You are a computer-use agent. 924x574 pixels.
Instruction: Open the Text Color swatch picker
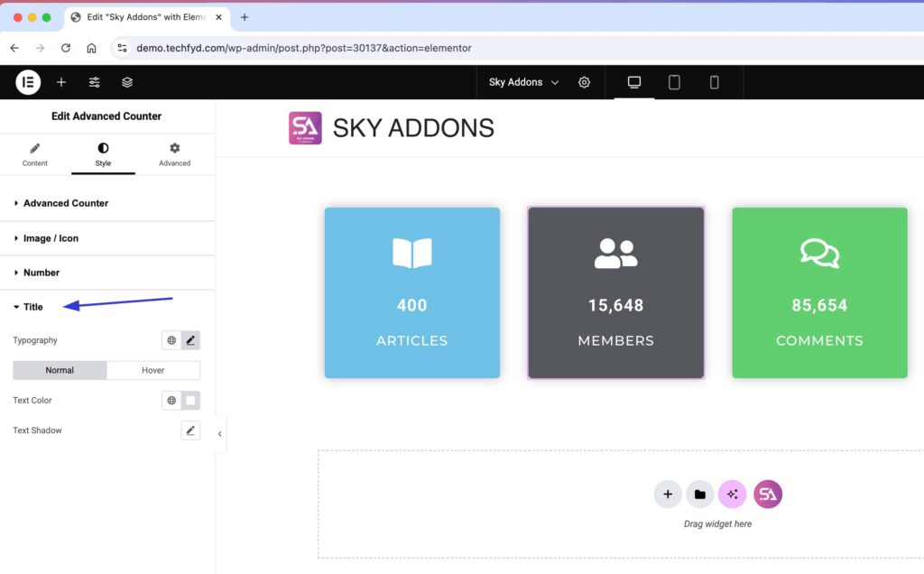tap(190, 401)
